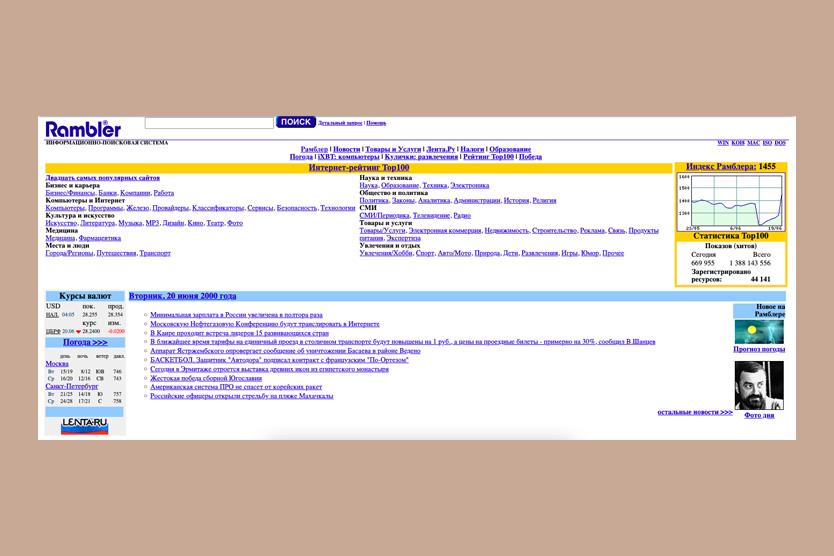This screenshot has height=556, width=834.
Task: Show остальные новости >>> link
Action: tap(694, 412)
